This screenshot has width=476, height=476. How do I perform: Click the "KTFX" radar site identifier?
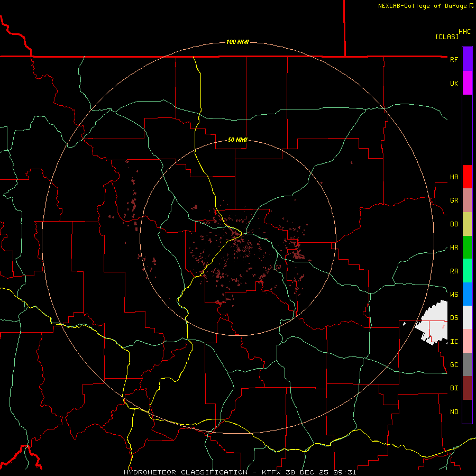272,472
